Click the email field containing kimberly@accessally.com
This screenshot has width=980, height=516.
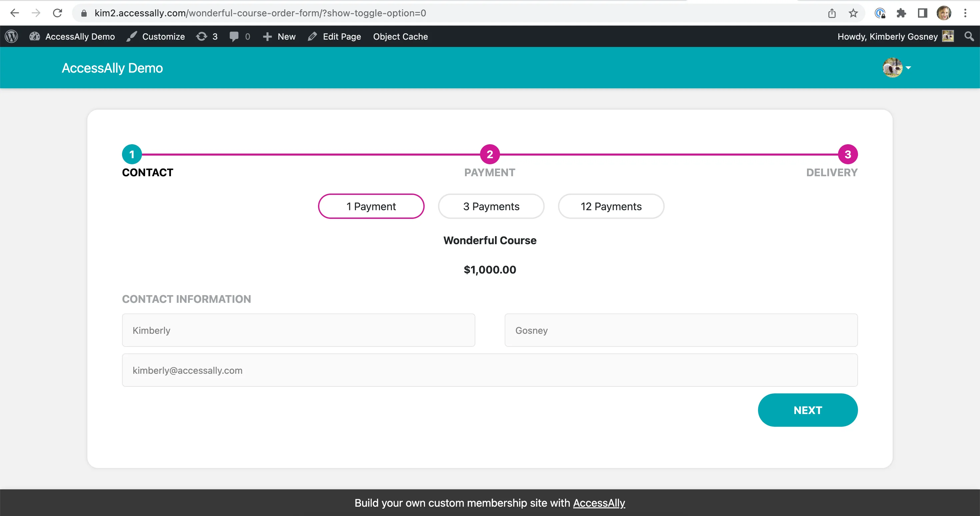point(490,370)
